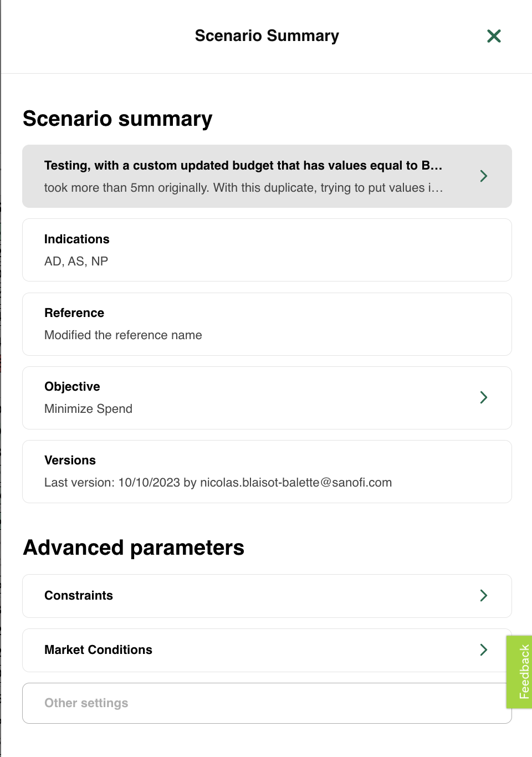
Task: Open the Market Conditions label
Action: [x=98, y=650]
